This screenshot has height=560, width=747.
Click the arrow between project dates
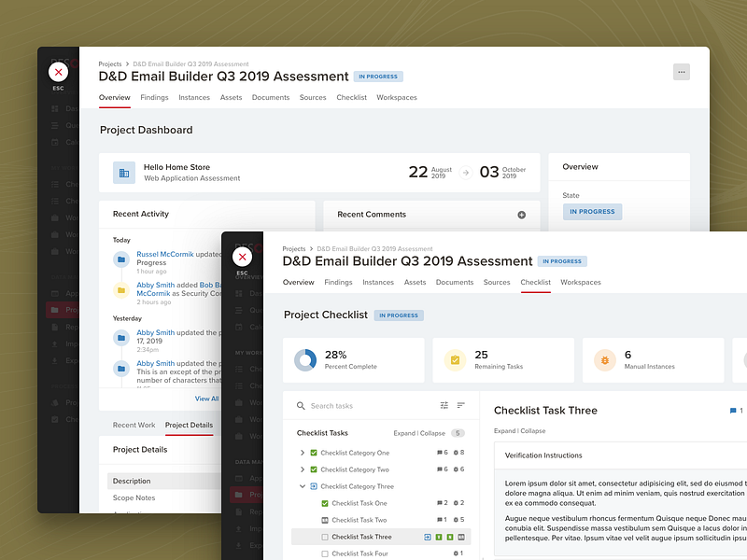point(465,172)
